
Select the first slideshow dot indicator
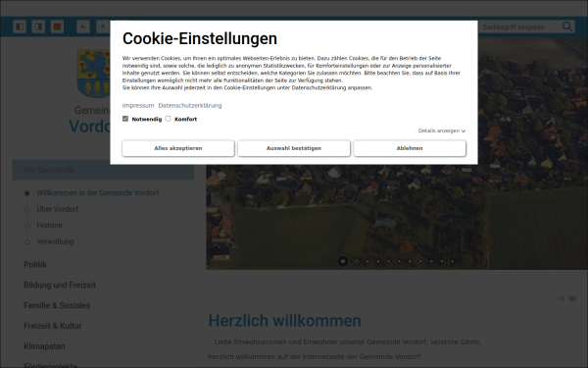coord(357,261)
